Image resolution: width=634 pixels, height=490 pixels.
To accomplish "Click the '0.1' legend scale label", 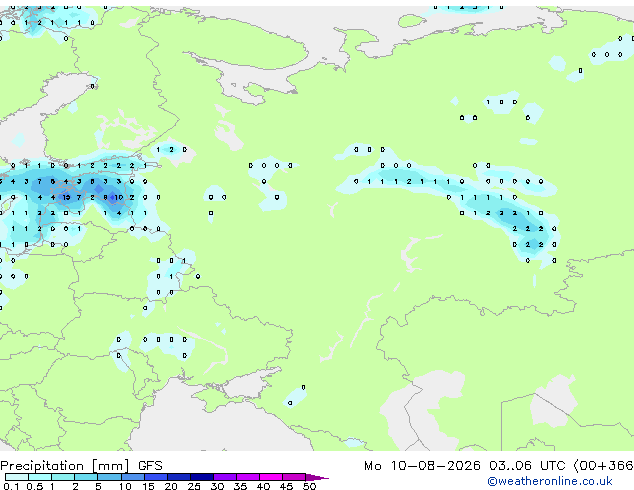I will click(x=11, y=486).
